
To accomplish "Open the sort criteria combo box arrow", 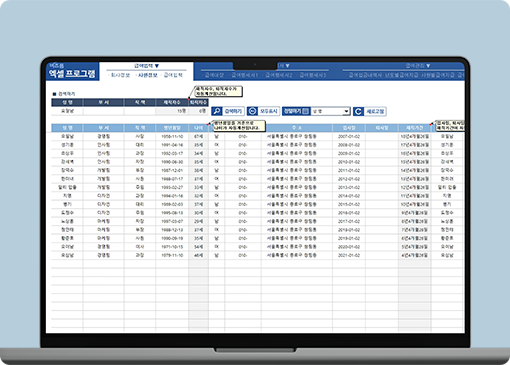I will pos(347,111).
